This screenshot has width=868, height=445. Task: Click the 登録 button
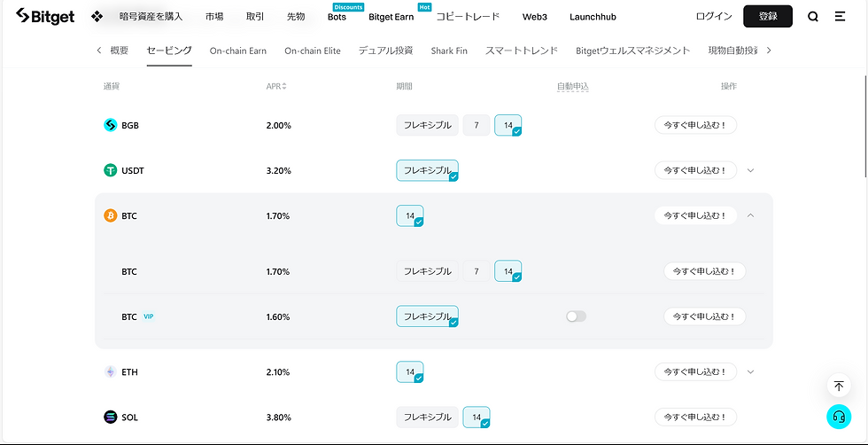coord(768,17)
